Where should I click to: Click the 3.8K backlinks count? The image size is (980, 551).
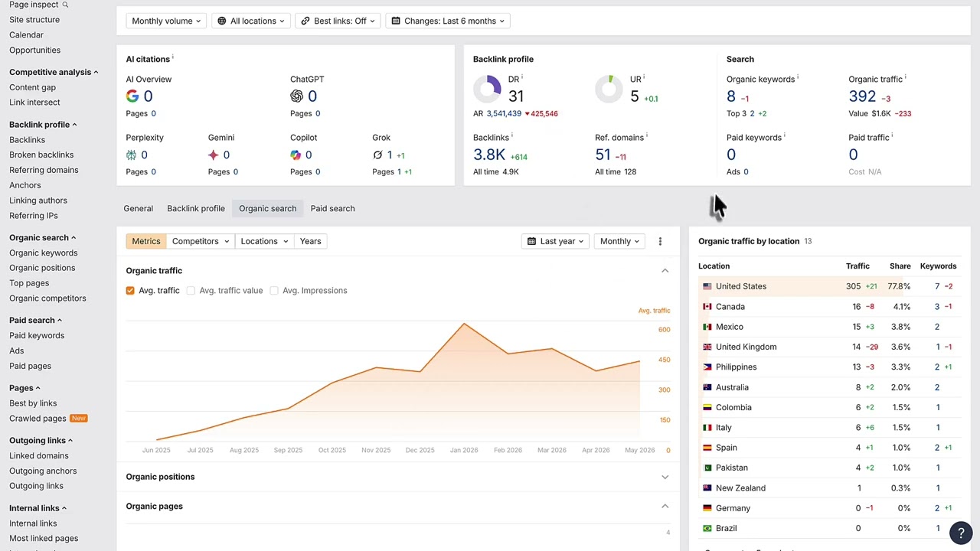pyautogui.click(x=489, y=155)
